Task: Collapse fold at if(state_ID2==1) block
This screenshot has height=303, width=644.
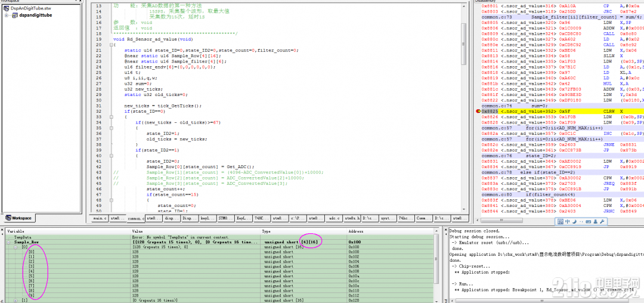Action: tap(111, 156)
